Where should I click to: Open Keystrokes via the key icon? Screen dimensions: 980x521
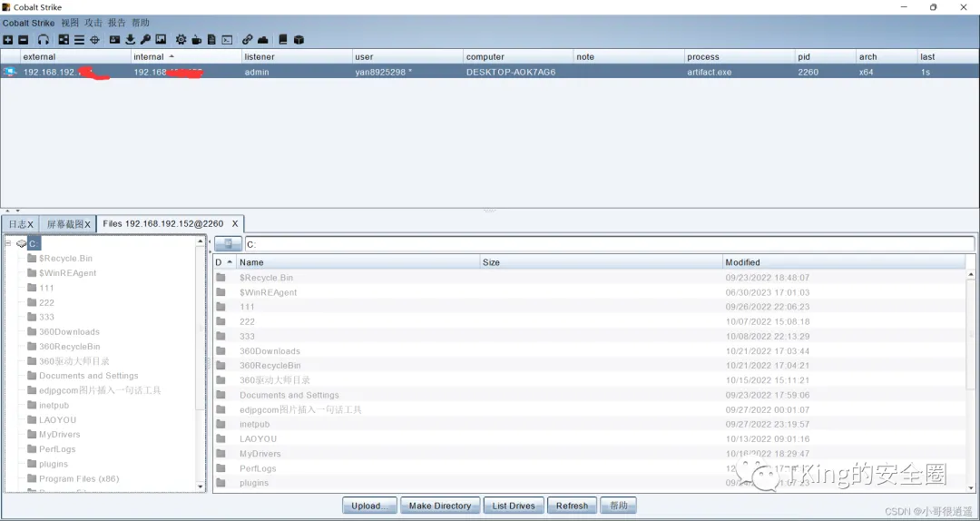click(x=145, y=39)
